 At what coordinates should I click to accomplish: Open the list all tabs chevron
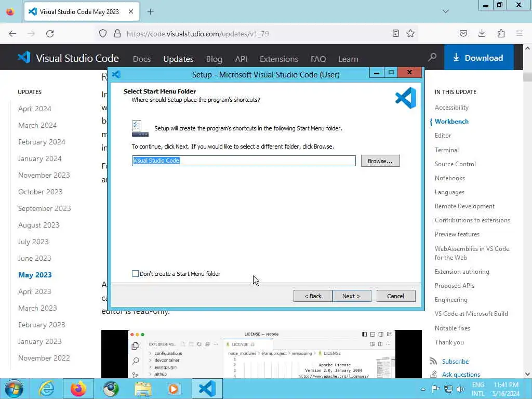click(x=446, y=11)
